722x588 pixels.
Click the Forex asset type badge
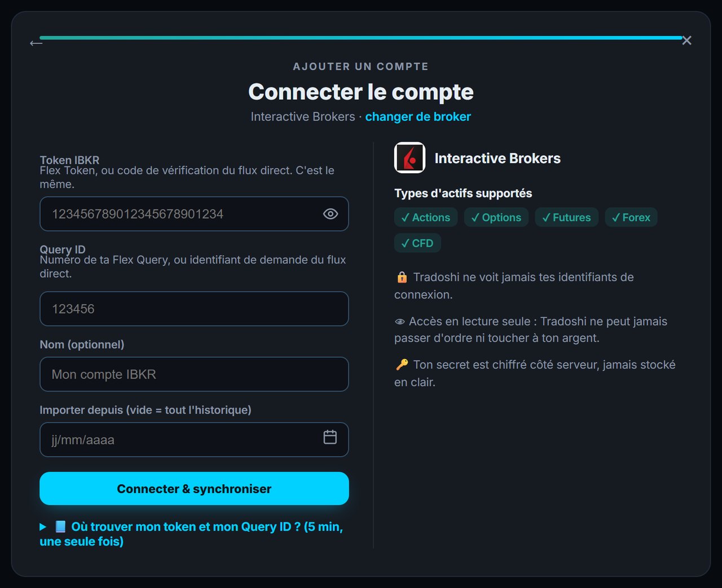(631, 217)
